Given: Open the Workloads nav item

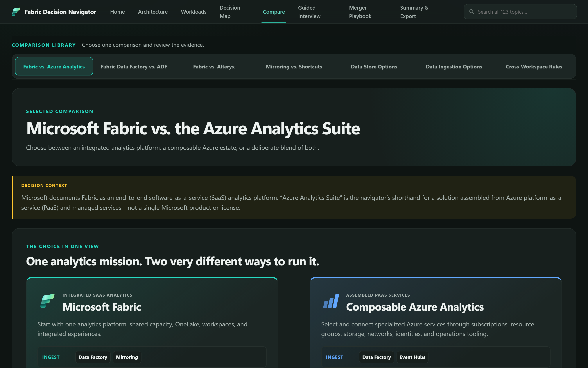Looking at the screenshot, I should [x=194, y=12].
